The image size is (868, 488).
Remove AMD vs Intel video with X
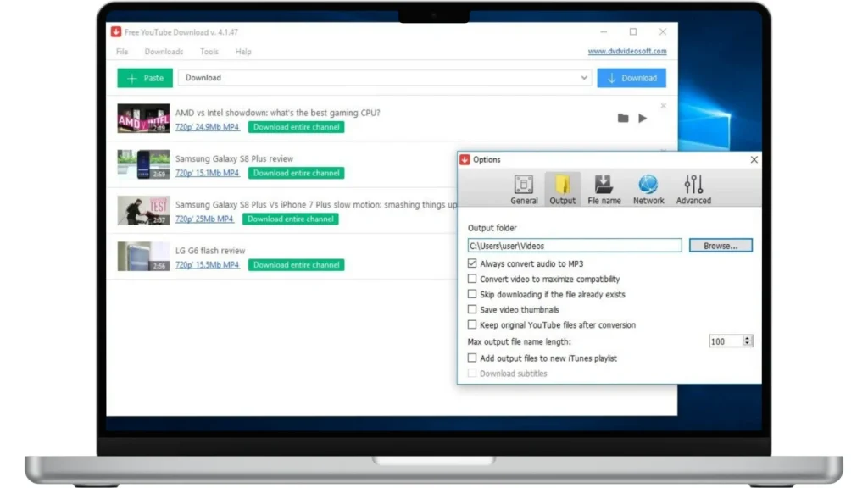click(663, 106)
